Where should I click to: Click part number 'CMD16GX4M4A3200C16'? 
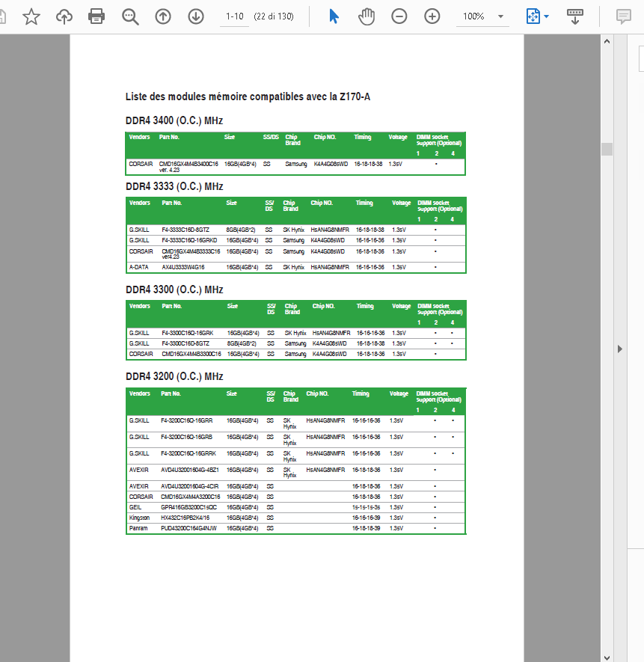coord(191,497)
